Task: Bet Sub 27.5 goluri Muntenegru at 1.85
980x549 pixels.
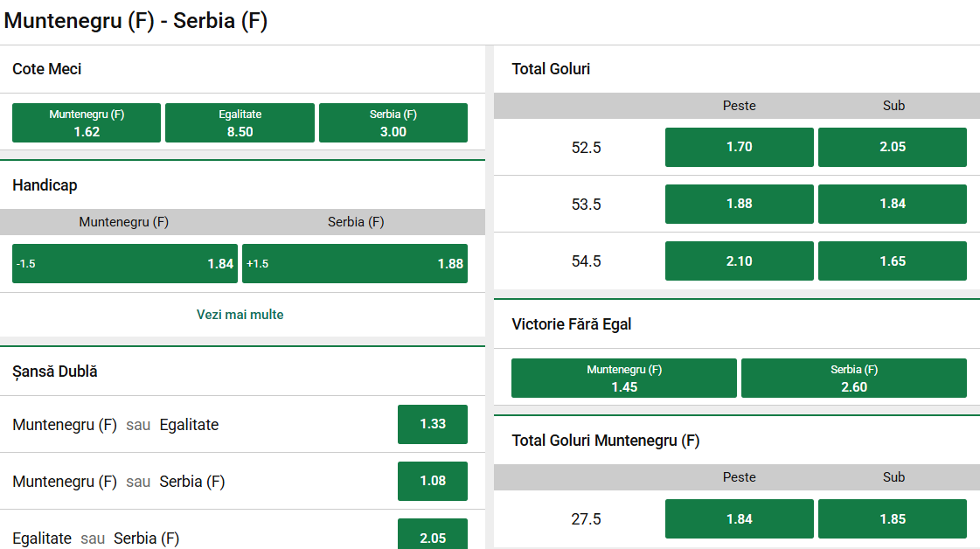Action: tap(892, 518)
